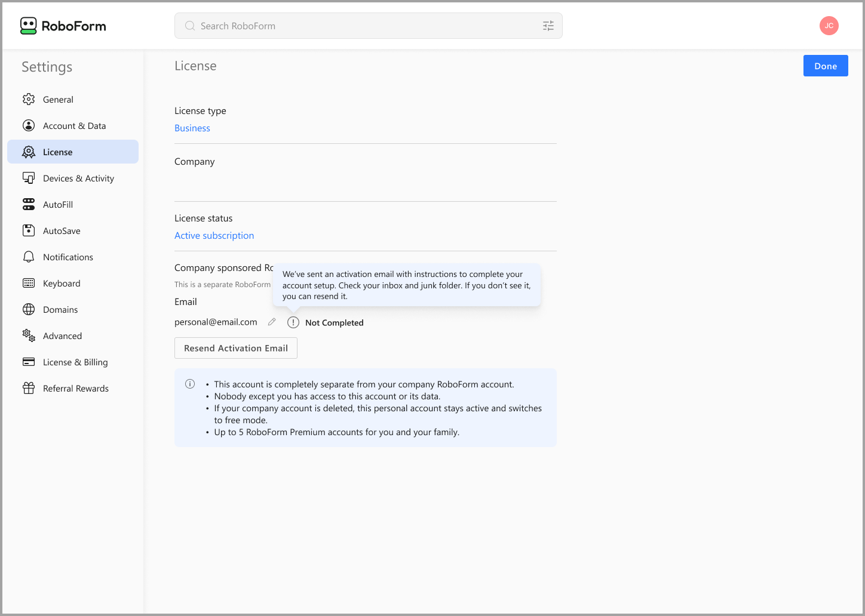Click the RoboForm logo icon
865x616 pixels.
[x=28, y=26]
